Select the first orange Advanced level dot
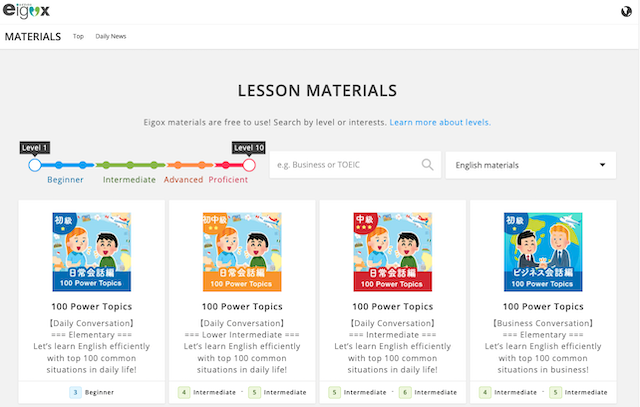640x407 pixels. 178,165
